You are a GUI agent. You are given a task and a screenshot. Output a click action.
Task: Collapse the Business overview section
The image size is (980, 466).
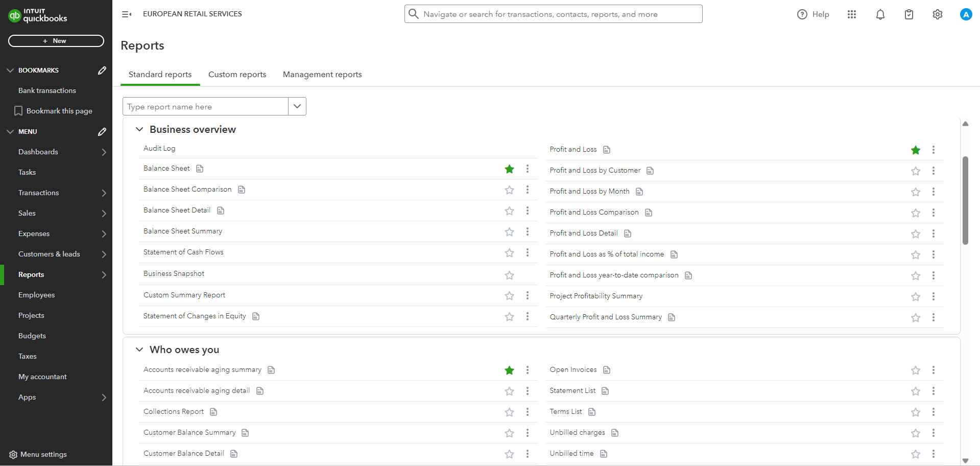139,130
